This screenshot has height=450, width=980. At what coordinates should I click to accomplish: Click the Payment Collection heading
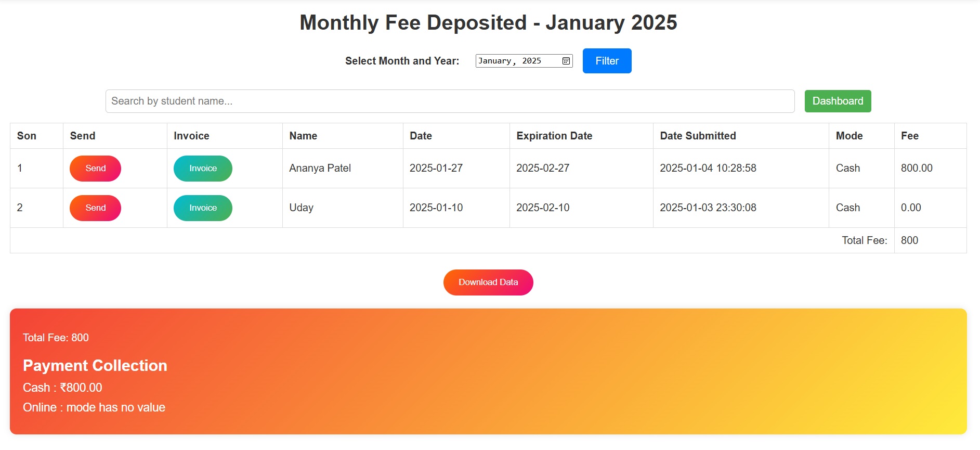click(95, 365)
